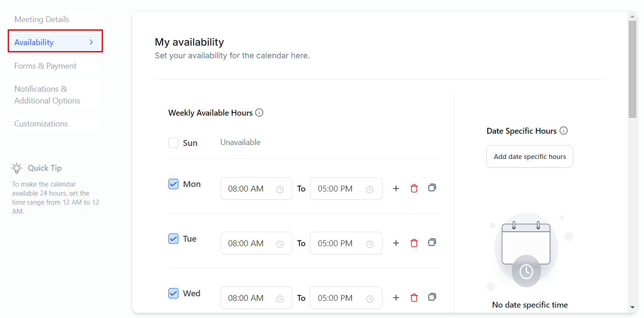The image size is (644, 318).
Task: Go to the Meeting Details section
Action: pos(42,19)
